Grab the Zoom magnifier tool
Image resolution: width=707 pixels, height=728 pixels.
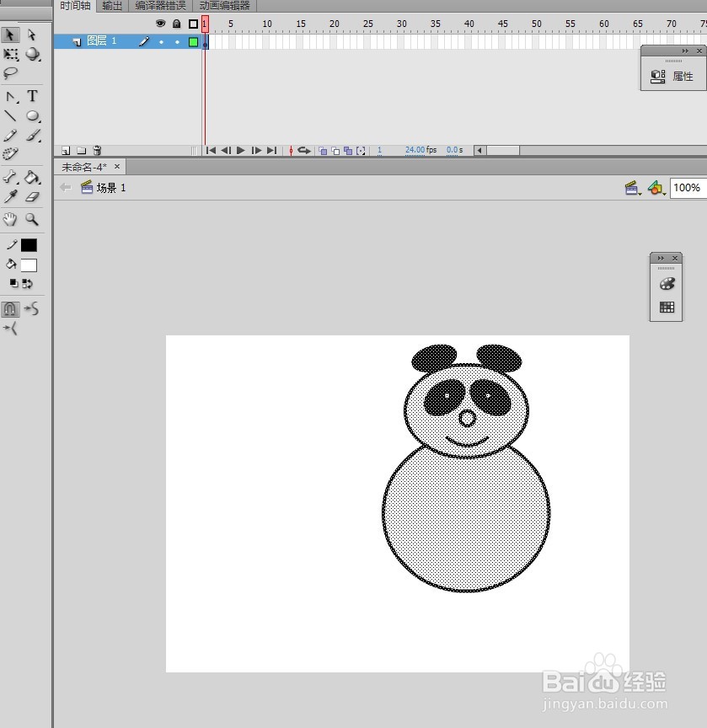click(32, 220)
